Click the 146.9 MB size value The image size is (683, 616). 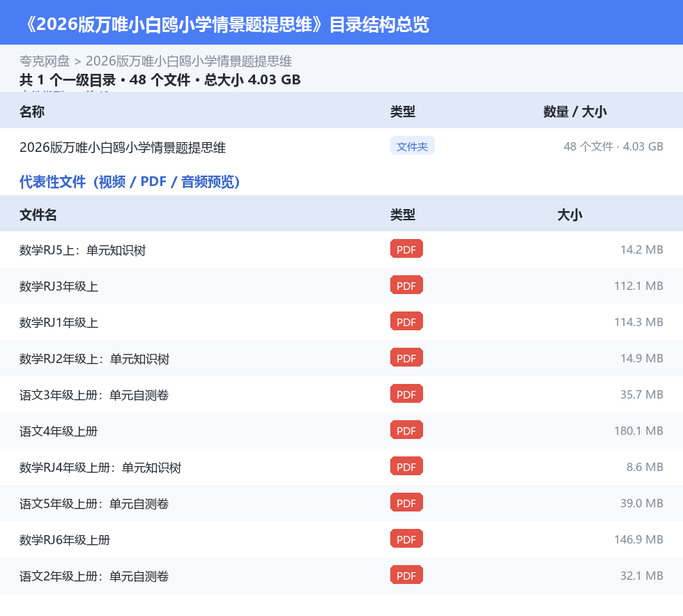[x=638, y=539]
